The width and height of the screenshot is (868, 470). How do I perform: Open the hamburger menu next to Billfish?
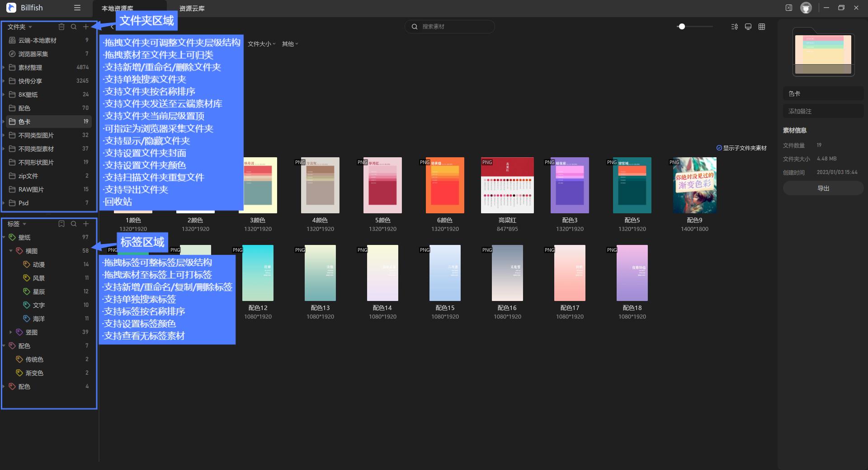click(77, 8)
